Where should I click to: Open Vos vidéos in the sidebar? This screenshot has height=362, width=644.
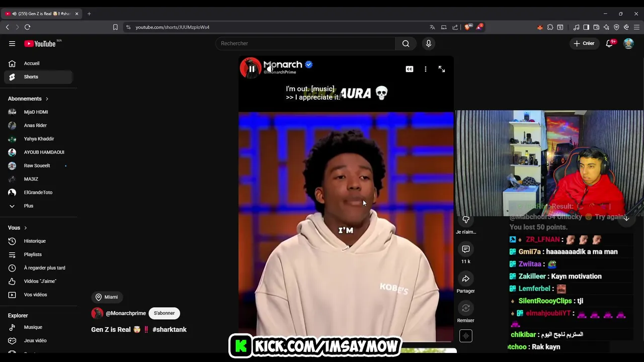coord(38,295)
